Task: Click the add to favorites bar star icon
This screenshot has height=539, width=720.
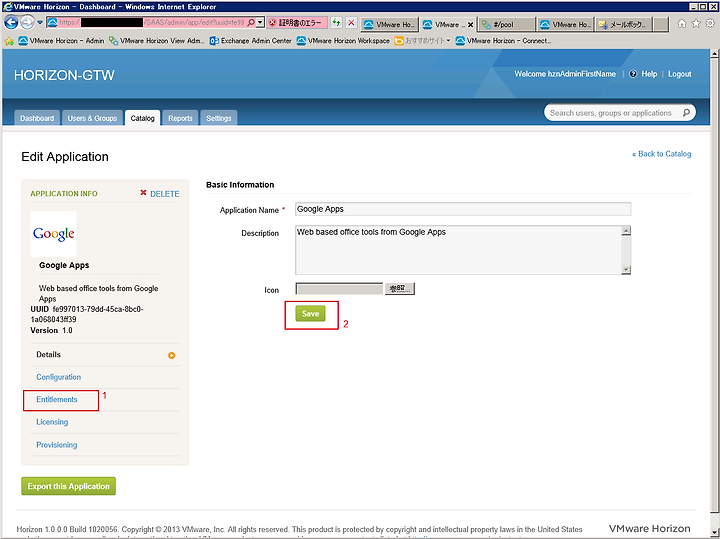Action: click(x=9, y=41)
